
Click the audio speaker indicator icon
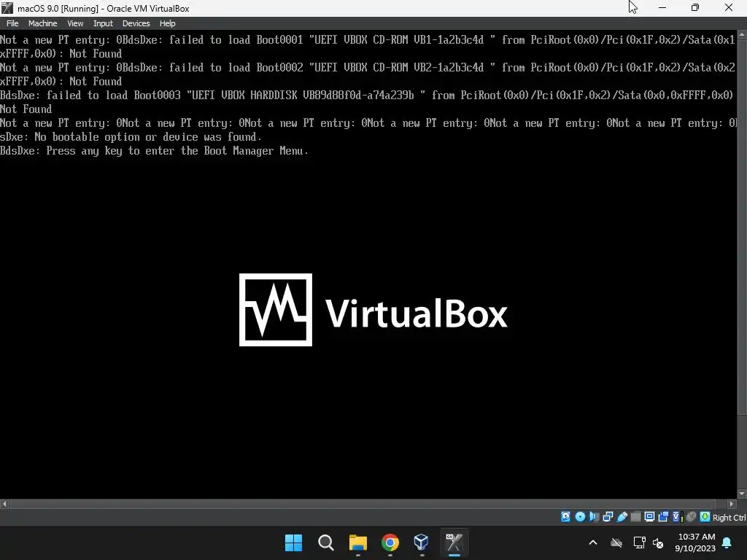tap(594, 517)
